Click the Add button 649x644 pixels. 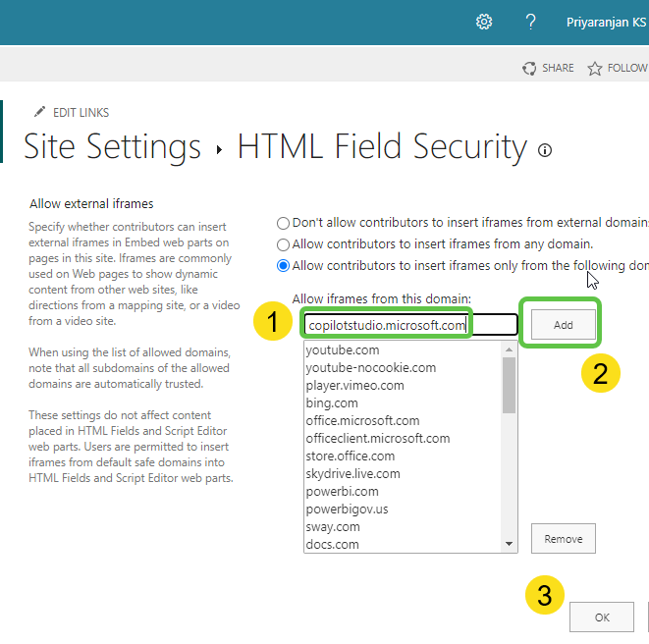563,325
